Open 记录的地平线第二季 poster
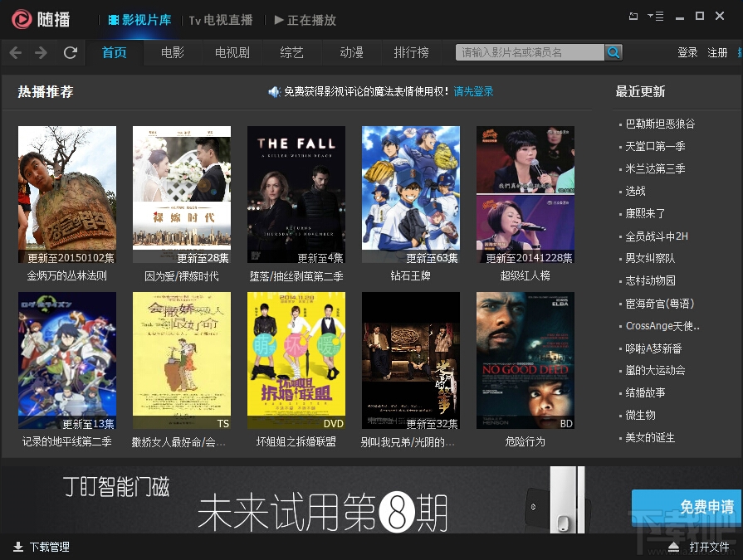 (66, 361)
